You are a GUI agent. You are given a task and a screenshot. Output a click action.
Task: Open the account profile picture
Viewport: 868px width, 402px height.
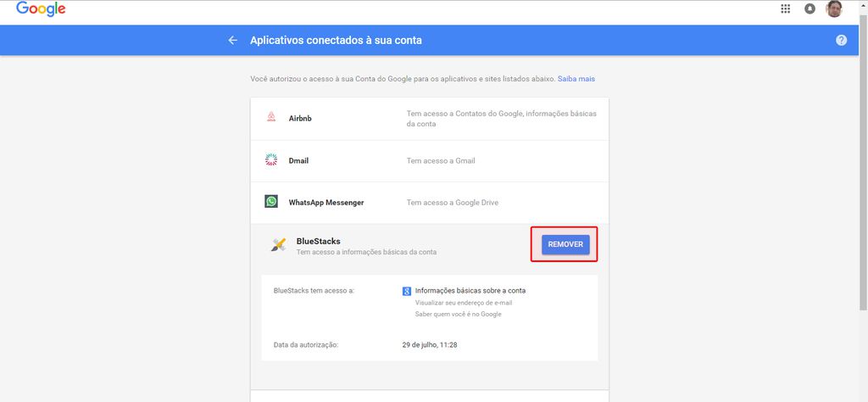pyautogui.click(x=834, y=8)
